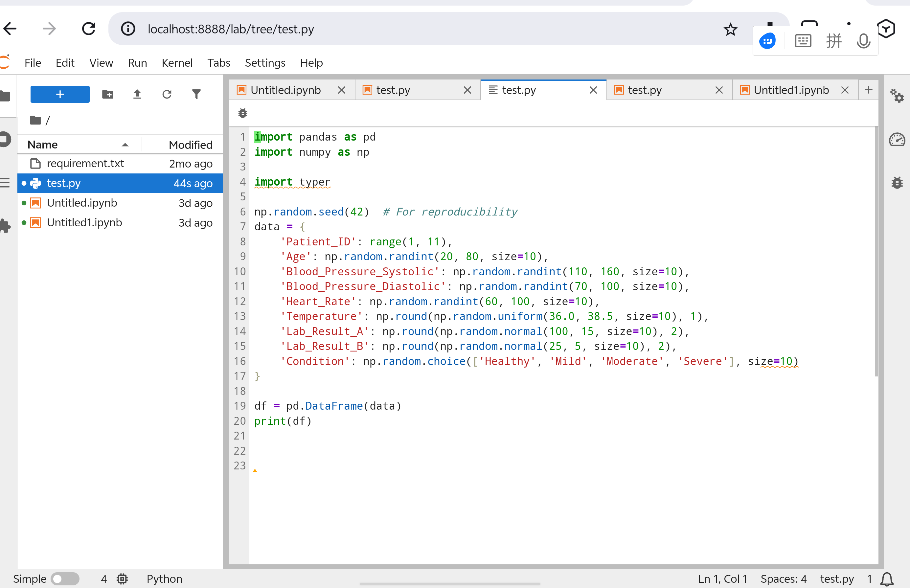Bookmark this page with star icon

click(x=730, y=29)
